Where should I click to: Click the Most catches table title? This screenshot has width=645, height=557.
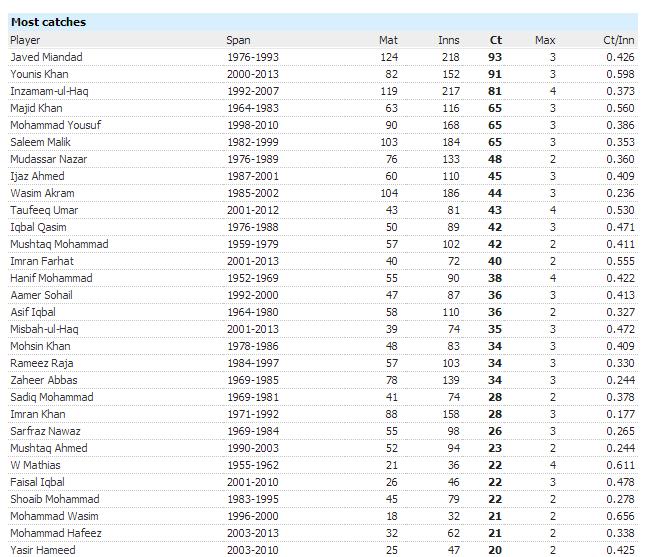49,22
